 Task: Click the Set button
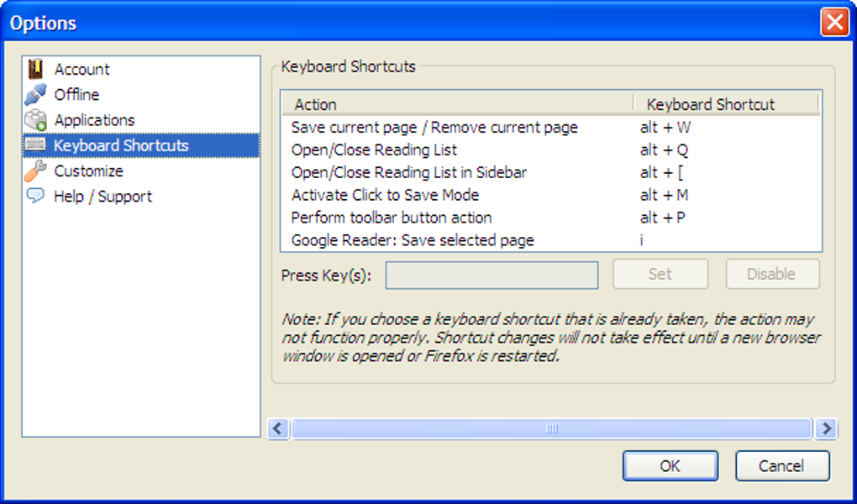tap(660, 274)
